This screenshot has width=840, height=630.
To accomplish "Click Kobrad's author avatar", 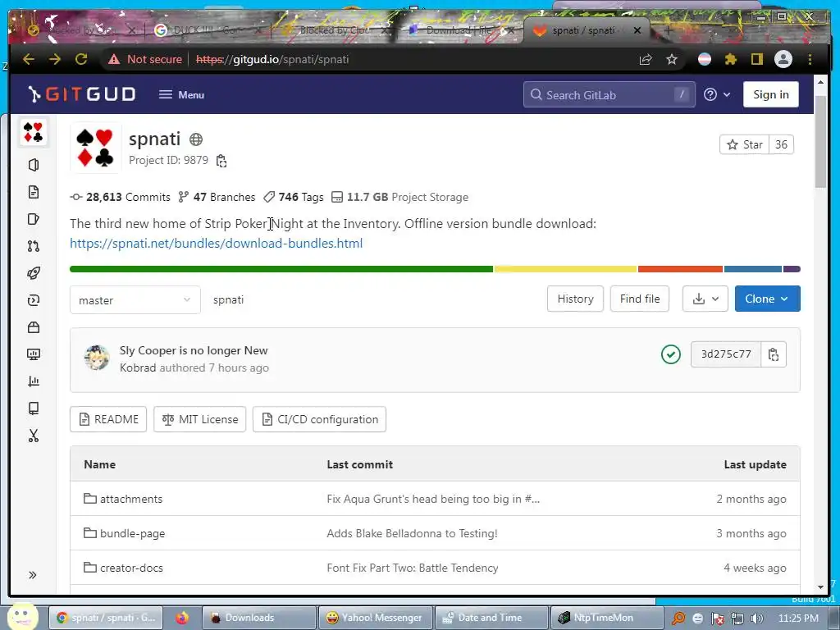I will click(97, 358).
